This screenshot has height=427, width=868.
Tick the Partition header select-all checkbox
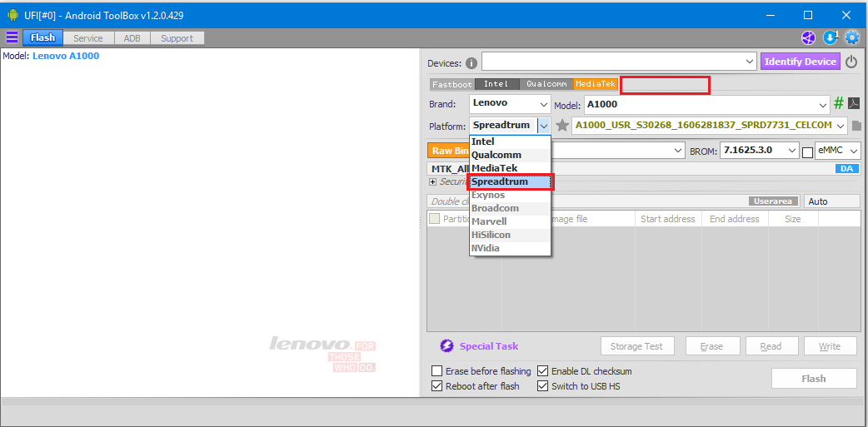pos(435,219)
